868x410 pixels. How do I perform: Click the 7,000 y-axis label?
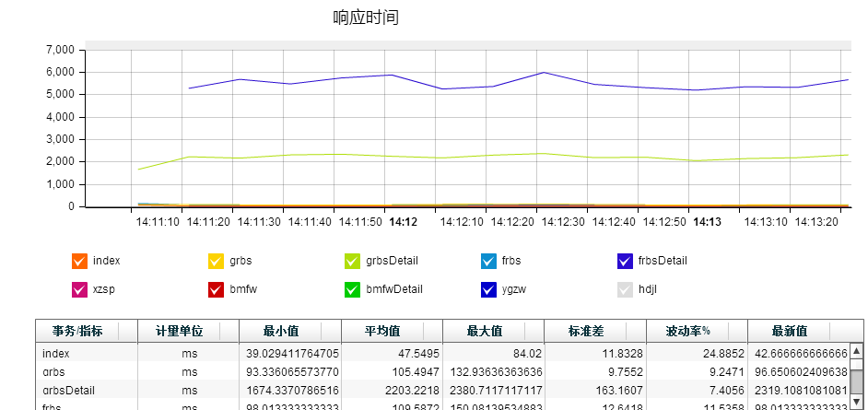pos(62,51)
